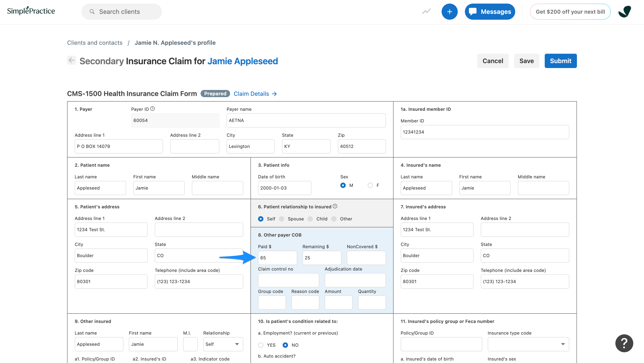This screenshot has width=644, height=363.
Task: Select the Other relationship radio
Action: pyautogui.click(x=334, y=219)
